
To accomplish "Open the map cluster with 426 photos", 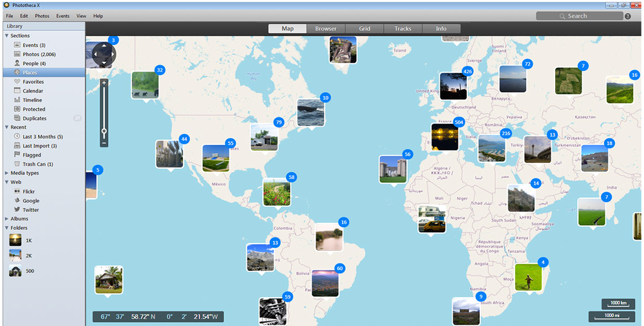I will point(453,86).
